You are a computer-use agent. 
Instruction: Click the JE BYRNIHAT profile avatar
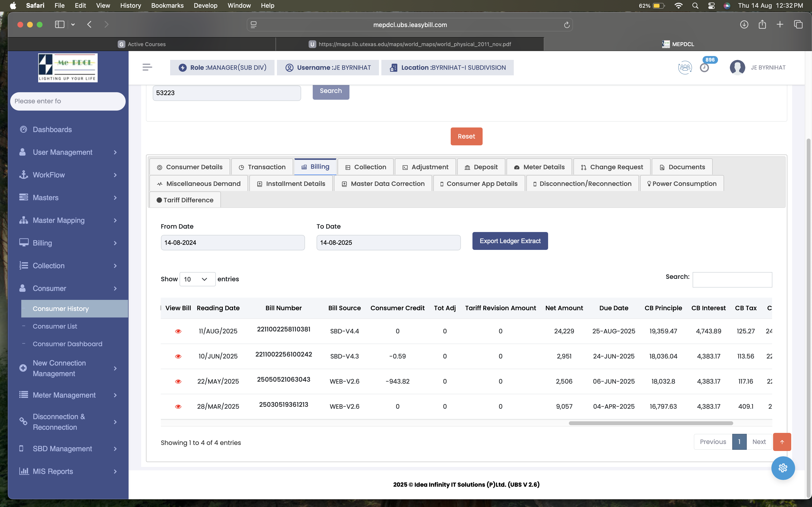click(x=737, y=67)
